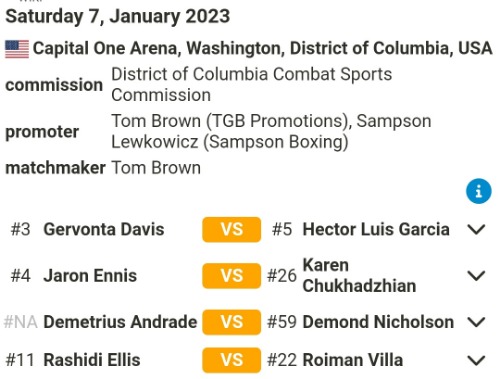Open the matchmaker Tom Brown link
Image resolution: width=500 pixels, height=379 pixels.
156,168
